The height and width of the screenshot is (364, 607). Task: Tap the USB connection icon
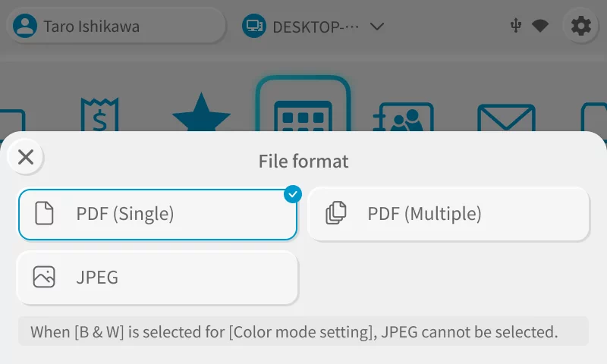pyautogui.click(x=517, y=26)
